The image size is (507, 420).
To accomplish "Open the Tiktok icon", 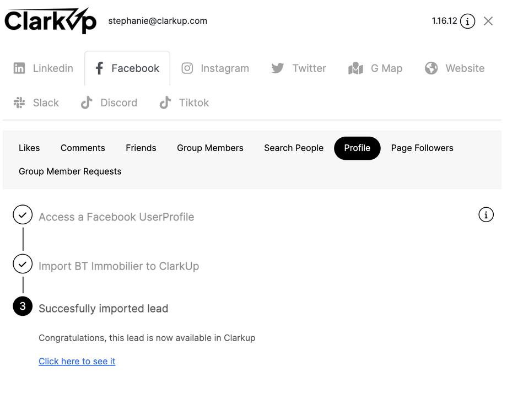I will [x=165, y=103].
